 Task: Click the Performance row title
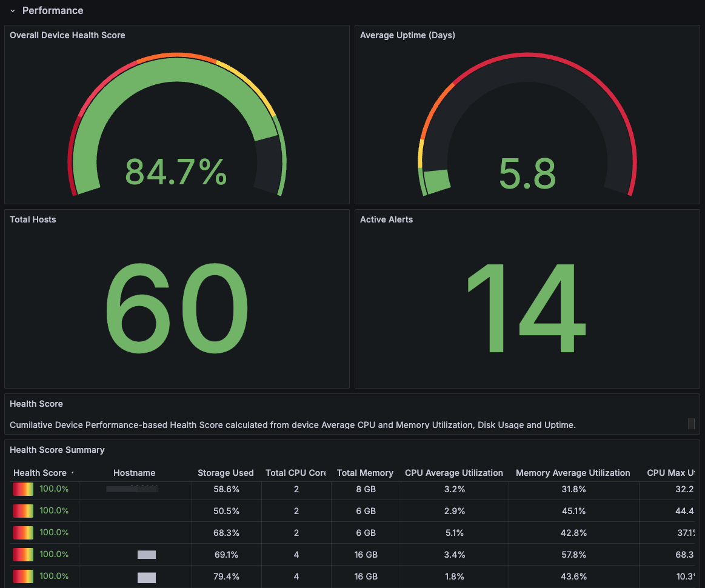[53, 11]
